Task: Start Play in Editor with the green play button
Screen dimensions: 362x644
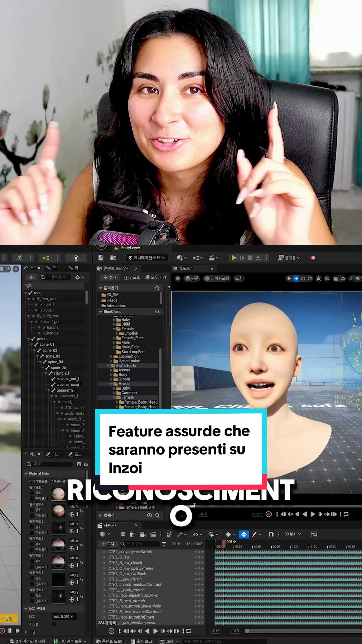Action: pos(234,258)
